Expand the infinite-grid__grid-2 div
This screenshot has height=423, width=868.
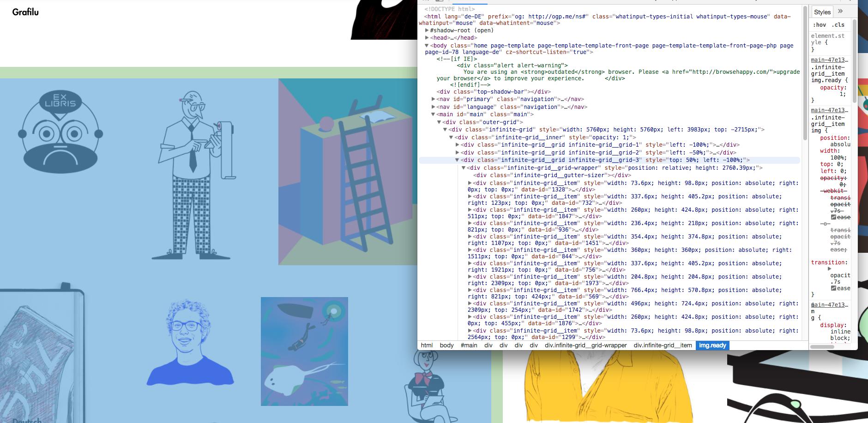click(x=457, y=153)
